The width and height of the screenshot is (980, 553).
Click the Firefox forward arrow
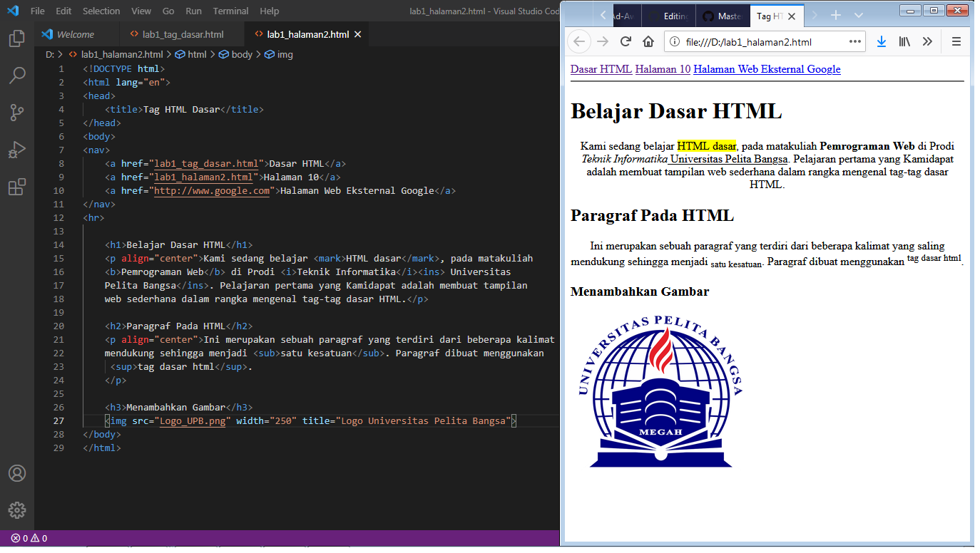pyautogui.click(x=603, y=41)
